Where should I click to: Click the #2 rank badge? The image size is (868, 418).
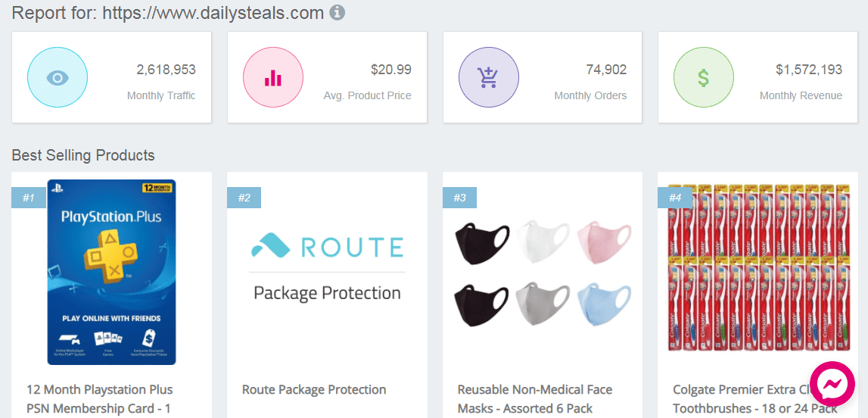pos(244,198)
